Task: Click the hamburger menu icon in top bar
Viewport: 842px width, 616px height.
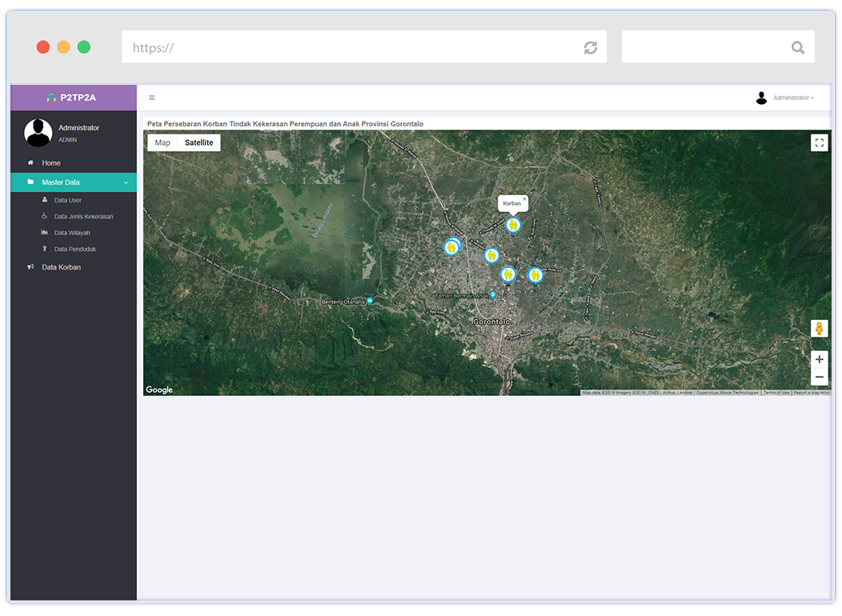Action: click(152, 98)
